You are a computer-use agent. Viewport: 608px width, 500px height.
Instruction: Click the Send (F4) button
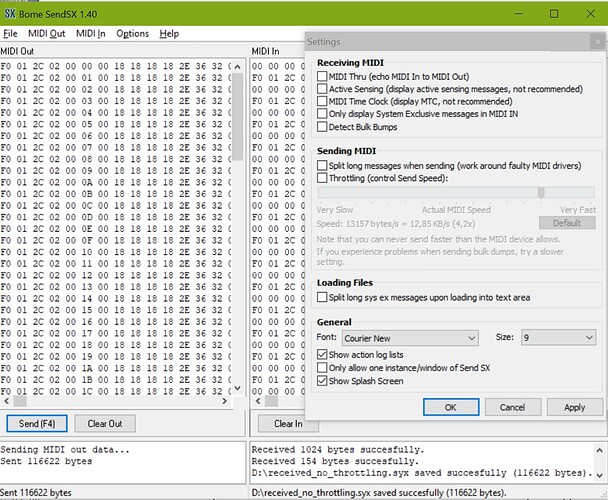tap(37, 423)
